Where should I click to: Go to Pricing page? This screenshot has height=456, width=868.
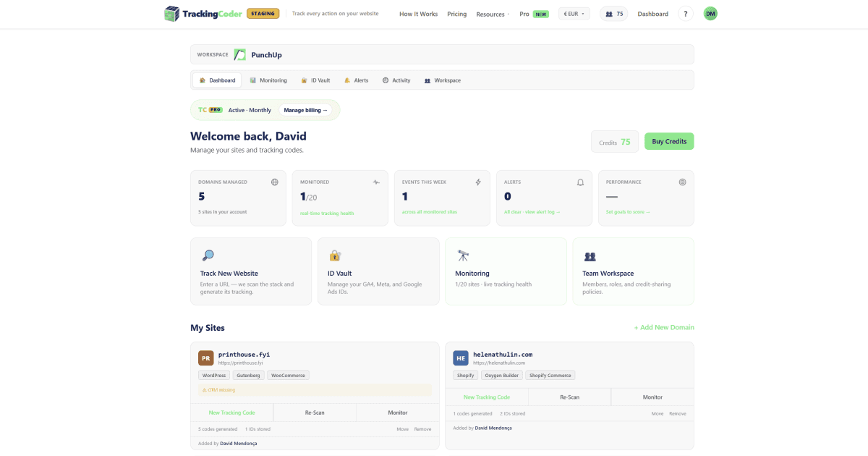coord(457,14)
